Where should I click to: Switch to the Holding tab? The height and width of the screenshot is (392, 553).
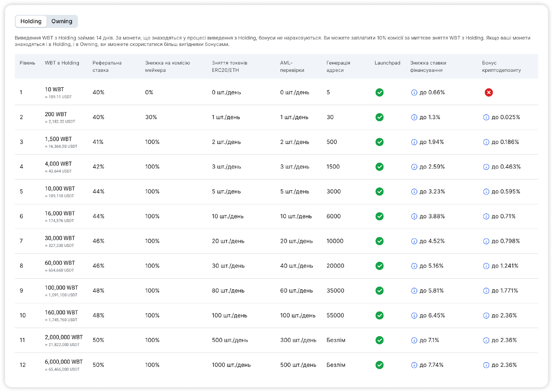click(x=31, y=21)
